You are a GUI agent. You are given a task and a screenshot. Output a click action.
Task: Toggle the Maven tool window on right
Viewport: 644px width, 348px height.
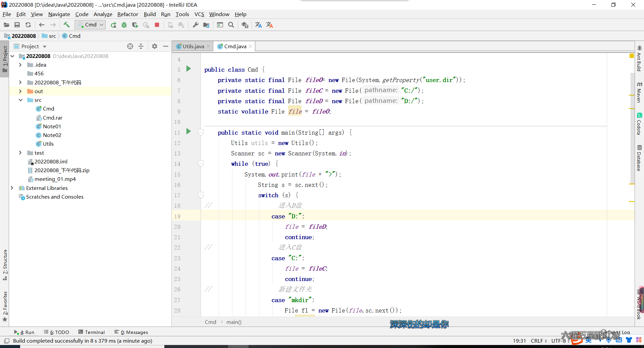(639, 92)
